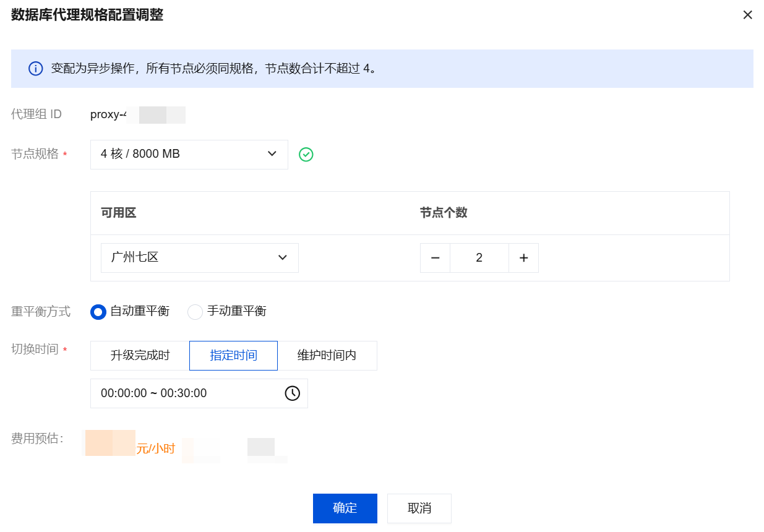Click the 可用区 column header
This screenshot has width=764, height=532.
(x=119, y=213)
